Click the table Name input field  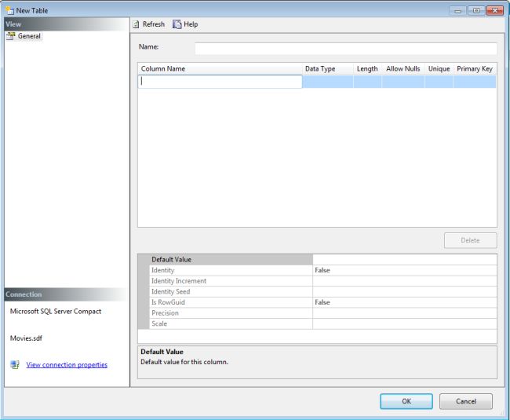[x=346, y=48]
